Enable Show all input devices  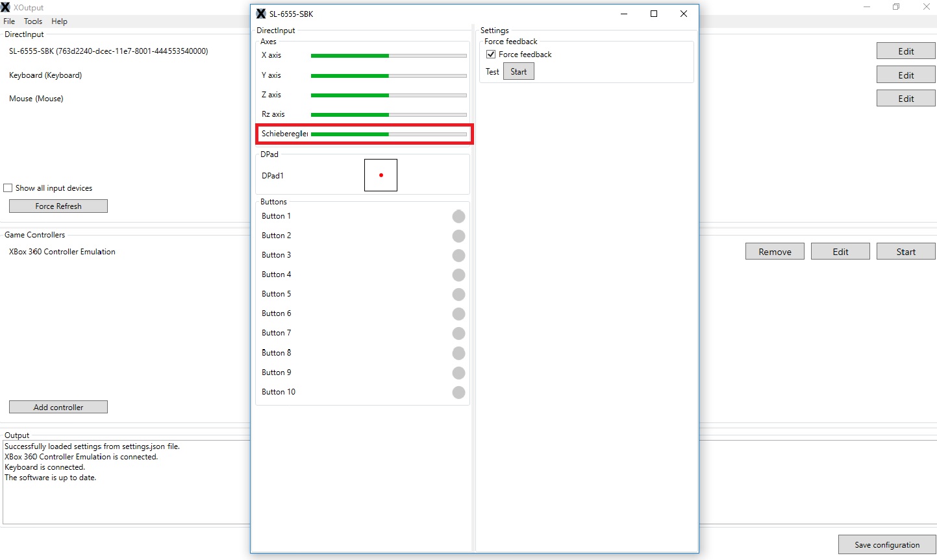pos(7,188)
